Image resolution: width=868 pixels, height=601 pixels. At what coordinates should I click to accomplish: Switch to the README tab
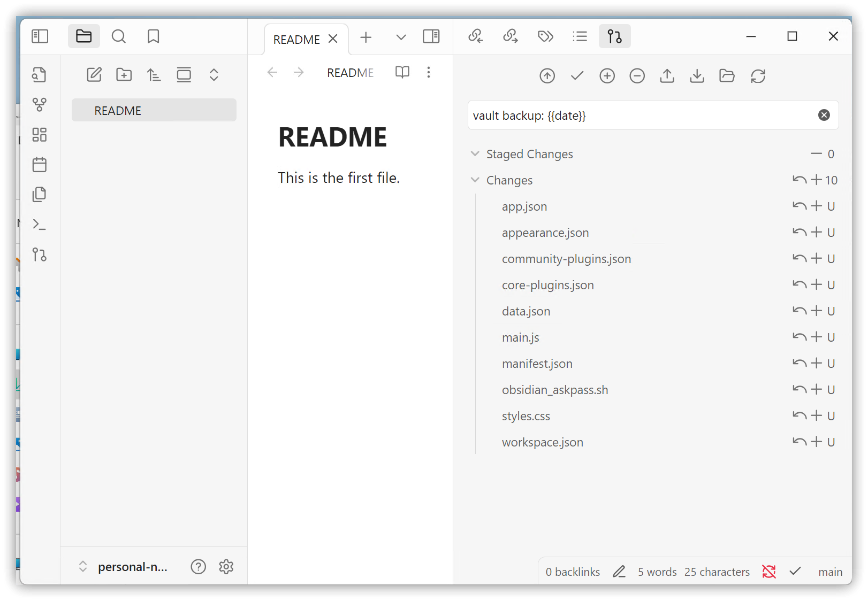tap(296, 40)
